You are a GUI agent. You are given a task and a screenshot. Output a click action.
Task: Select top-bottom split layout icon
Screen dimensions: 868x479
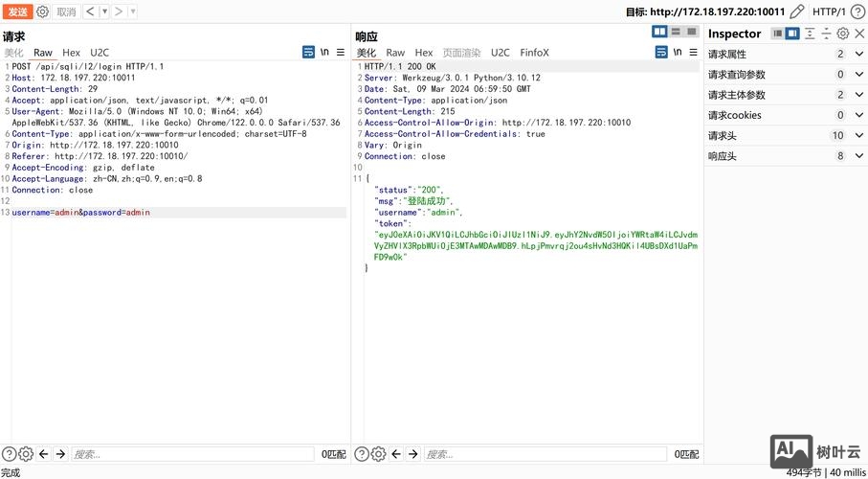click(676, 32)
